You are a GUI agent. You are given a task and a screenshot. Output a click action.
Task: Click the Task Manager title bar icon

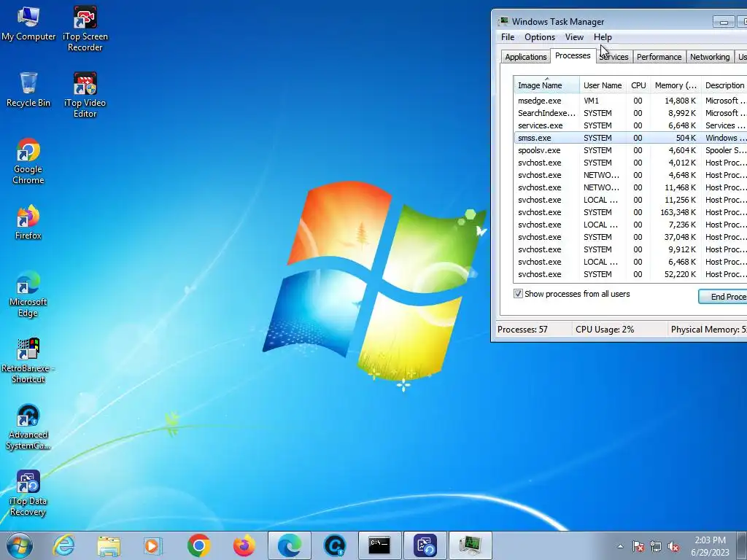[x=503, y=21]
